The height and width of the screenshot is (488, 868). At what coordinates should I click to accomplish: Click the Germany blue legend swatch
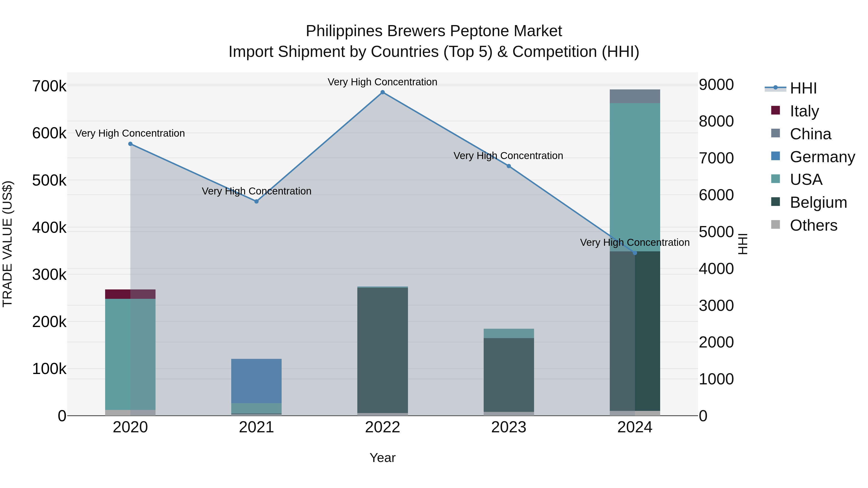[775, 156]
